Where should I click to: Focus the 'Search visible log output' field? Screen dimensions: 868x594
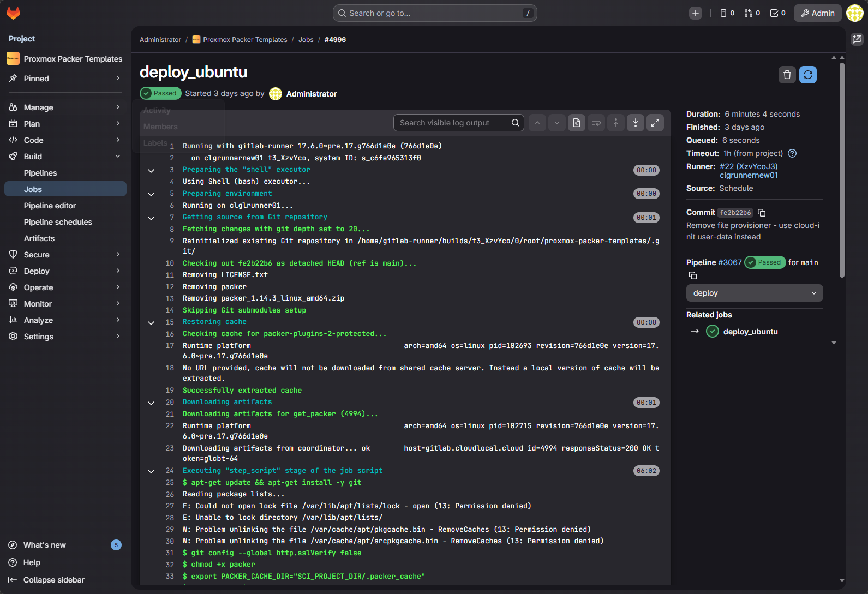coord(450,123)
